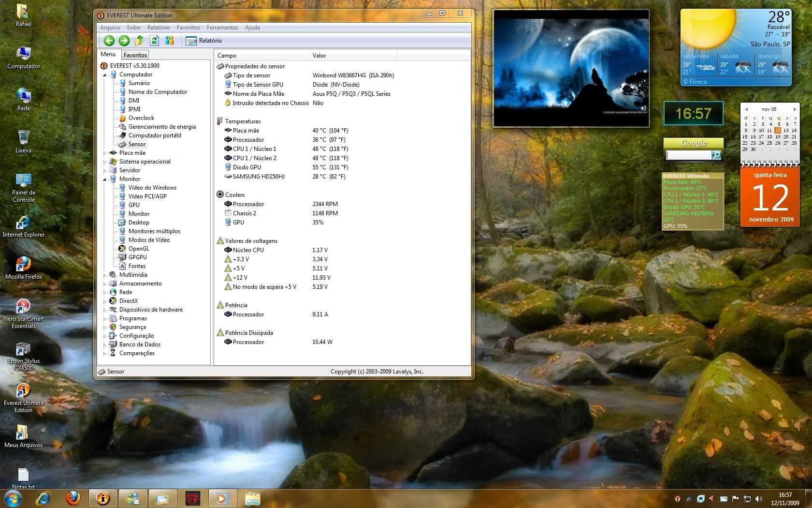Click the Up level arrow icon
Viewport: 812px width, 508px height.
(139, 41)
